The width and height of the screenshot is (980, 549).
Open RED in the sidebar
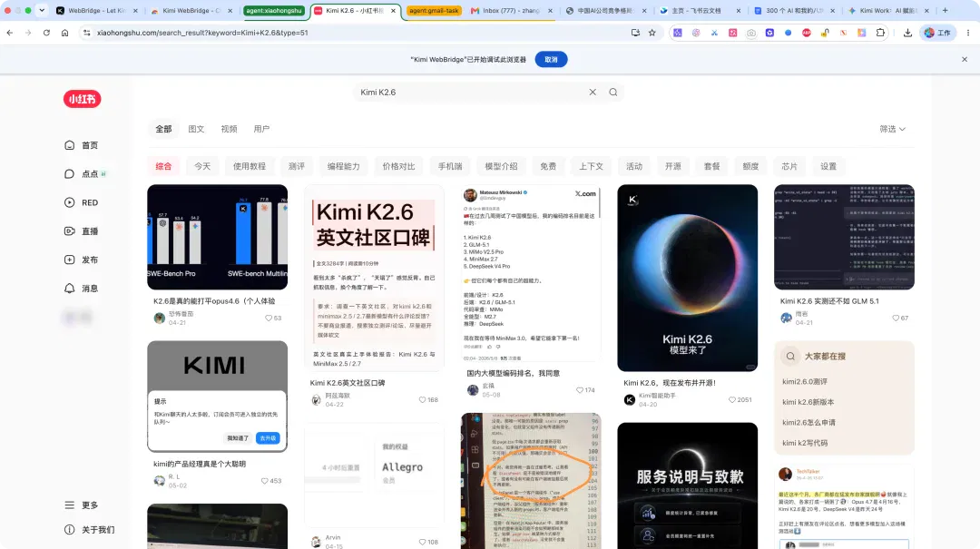pos(82,202)
